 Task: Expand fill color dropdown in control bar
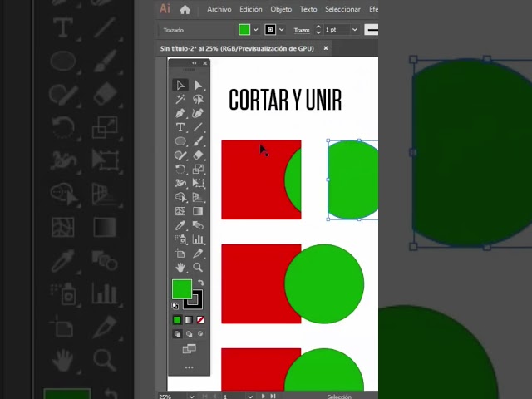[255, 30]
